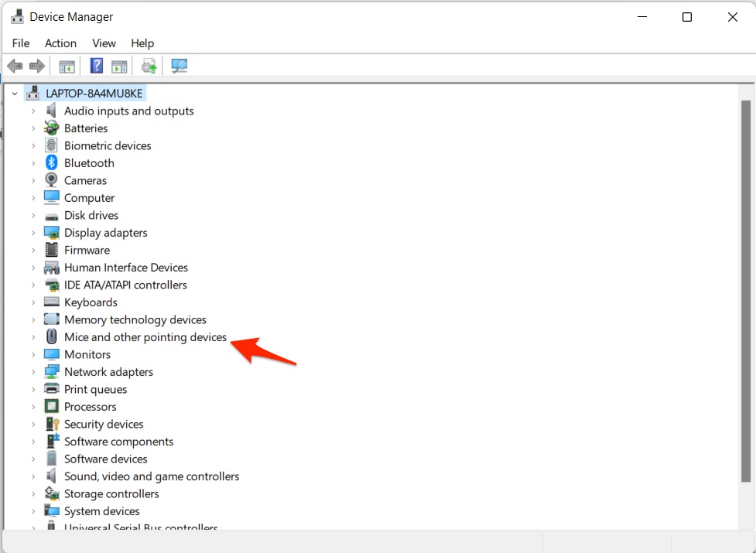Select the Print queues entry

coord(95,389)
